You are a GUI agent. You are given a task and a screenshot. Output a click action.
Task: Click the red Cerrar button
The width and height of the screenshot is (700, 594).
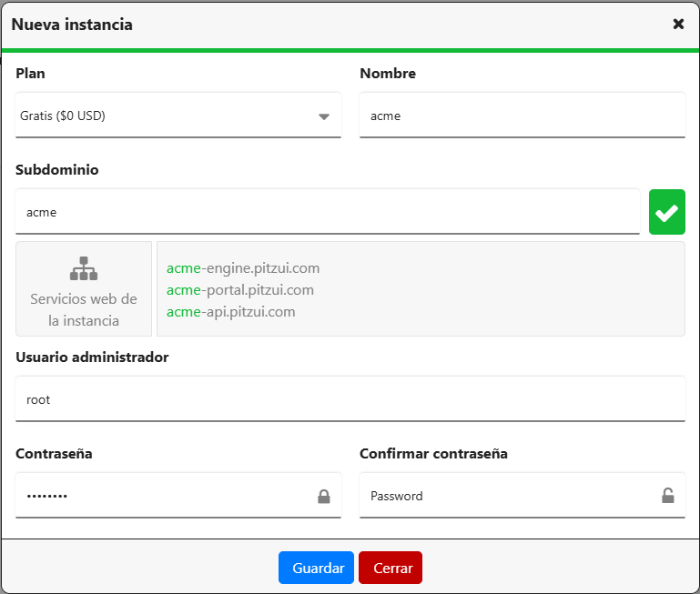(391, 568)
